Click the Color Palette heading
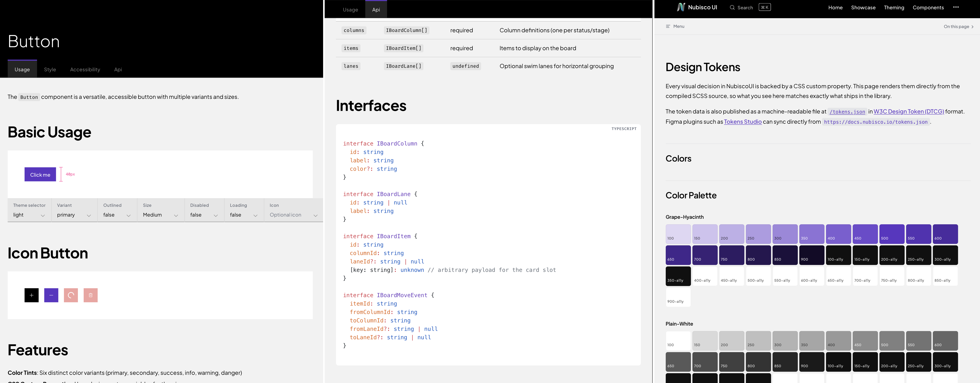Screen dimensions: 980x383 (x=691, y=195)
